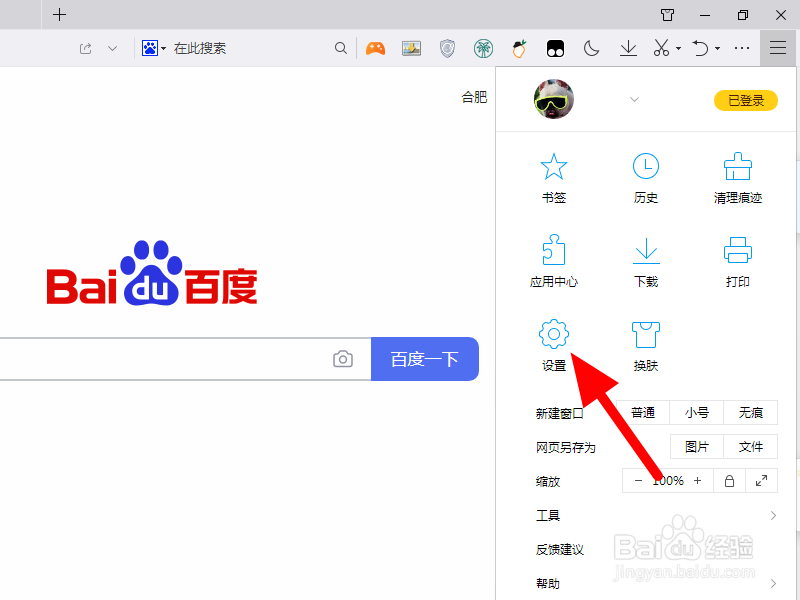Open Skin change (换肤) shirt icon
Screen dimensions: 800x600
[646, 334]
